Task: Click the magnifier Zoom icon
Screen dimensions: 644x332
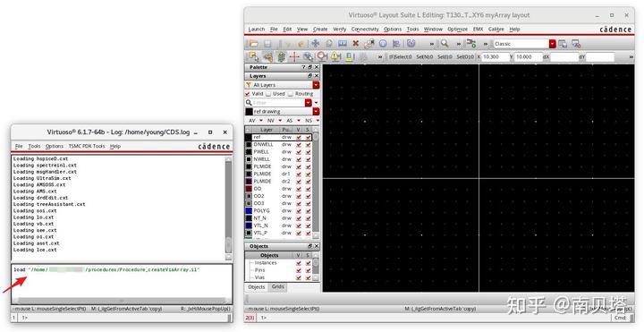Action: click(x=445, y=44)
